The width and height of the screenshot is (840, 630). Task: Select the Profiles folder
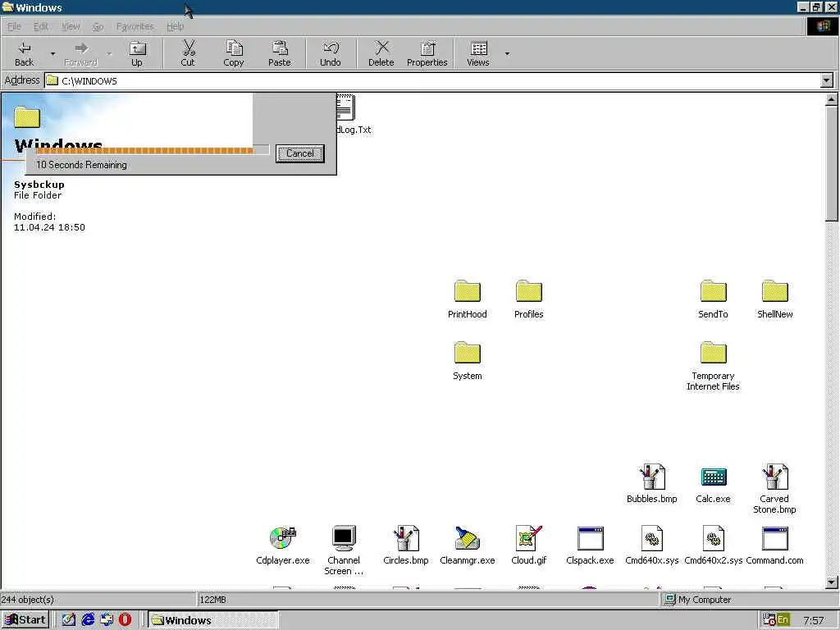(x=529, y=300)
